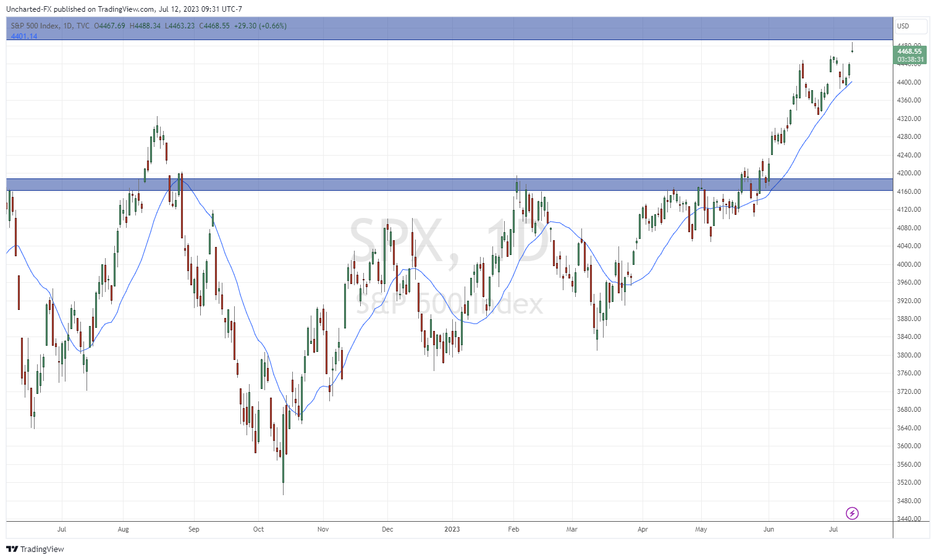
Task: Click the Jun label on time axis
Action: [x=769, y=529]
